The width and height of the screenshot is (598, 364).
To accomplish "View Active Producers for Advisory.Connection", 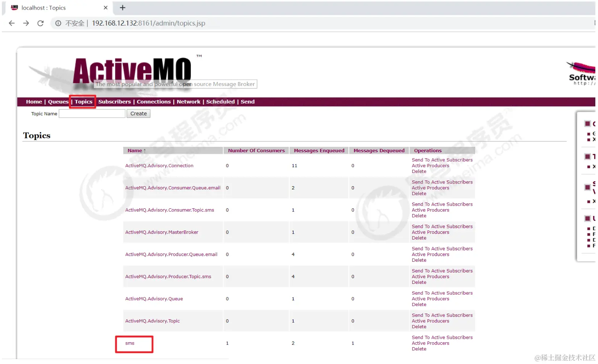I will [430, 166].
